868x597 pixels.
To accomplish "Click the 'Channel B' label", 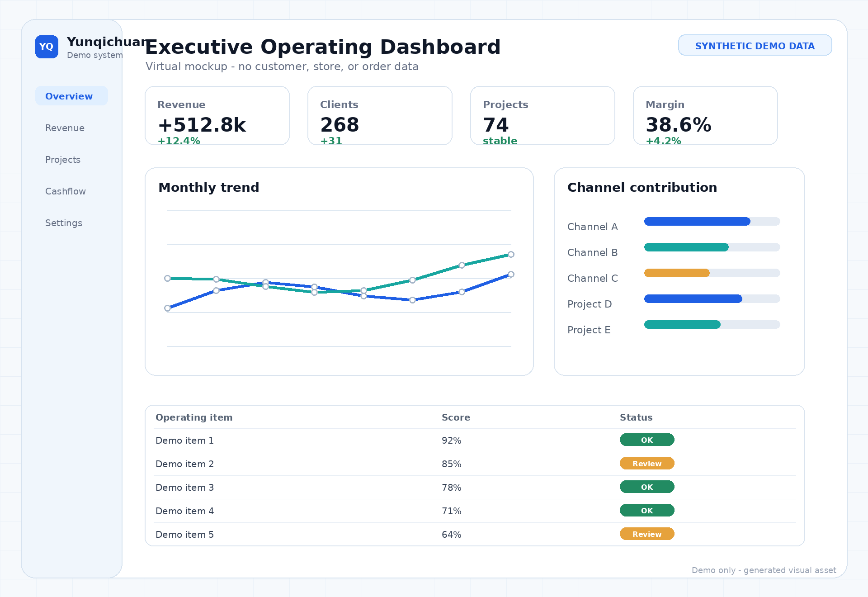I will (x=592, y=252).
